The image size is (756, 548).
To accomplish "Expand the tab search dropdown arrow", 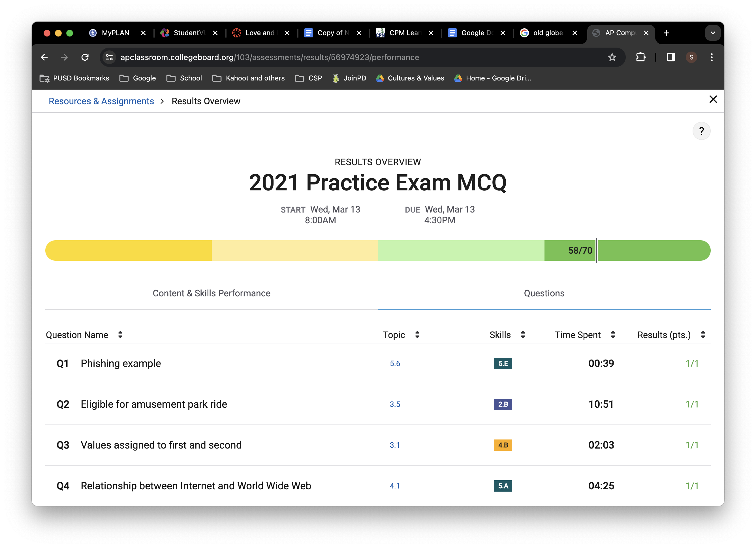I will [713, 33].
